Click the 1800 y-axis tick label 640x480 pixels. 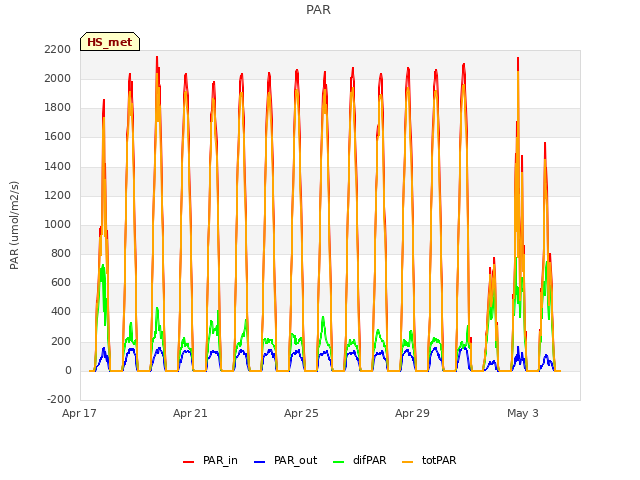(58, 108)
